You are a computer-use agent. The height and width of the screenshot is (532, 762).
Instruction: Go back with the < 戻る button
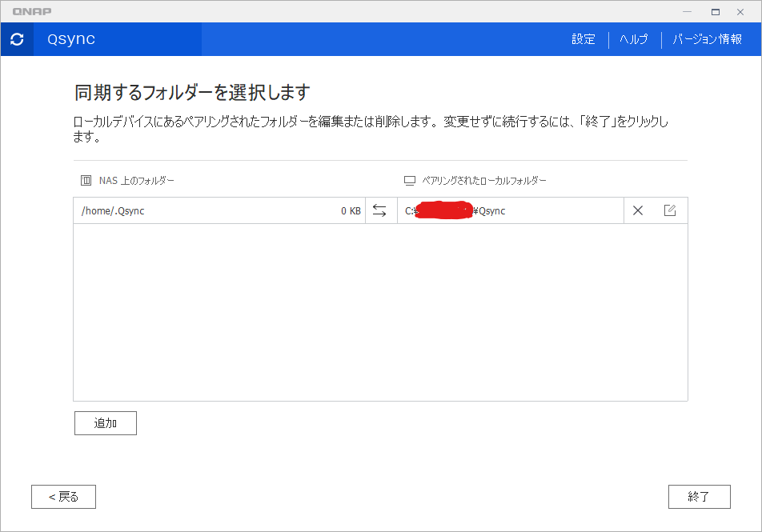tap(64, 497)
